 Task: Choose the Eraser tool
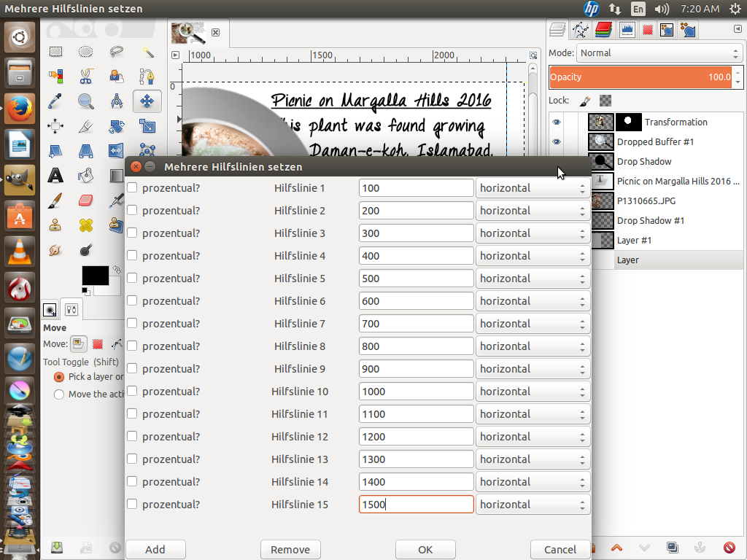[x=86, y=201]
